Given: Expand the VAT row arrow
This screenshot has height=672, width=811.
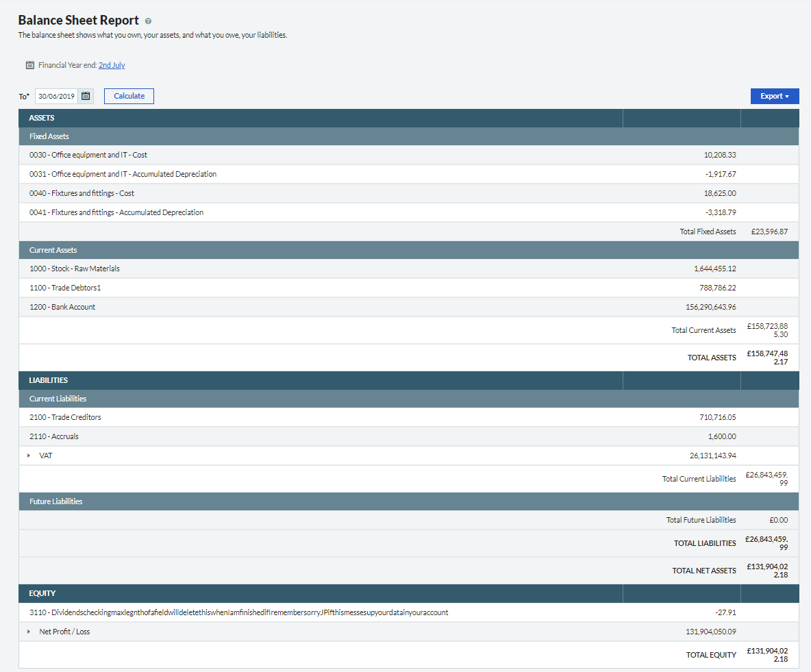Looking at the screenshot, I should 29,456.
